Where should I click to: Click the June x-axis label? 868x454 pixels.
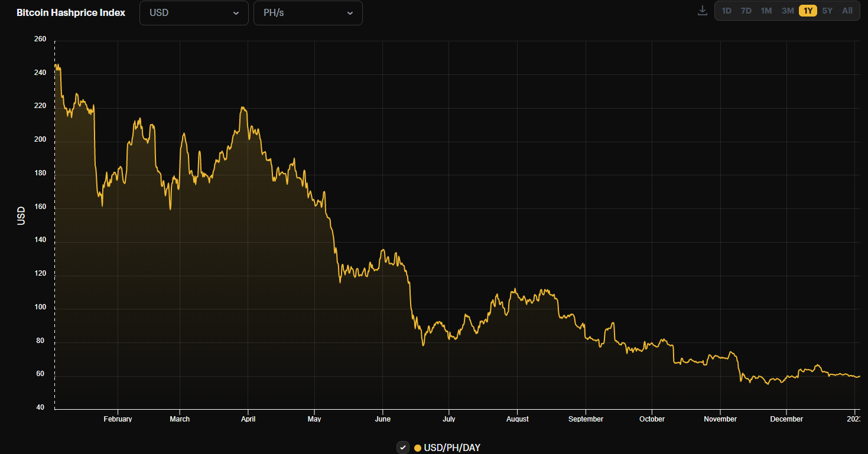click(383, 419)
